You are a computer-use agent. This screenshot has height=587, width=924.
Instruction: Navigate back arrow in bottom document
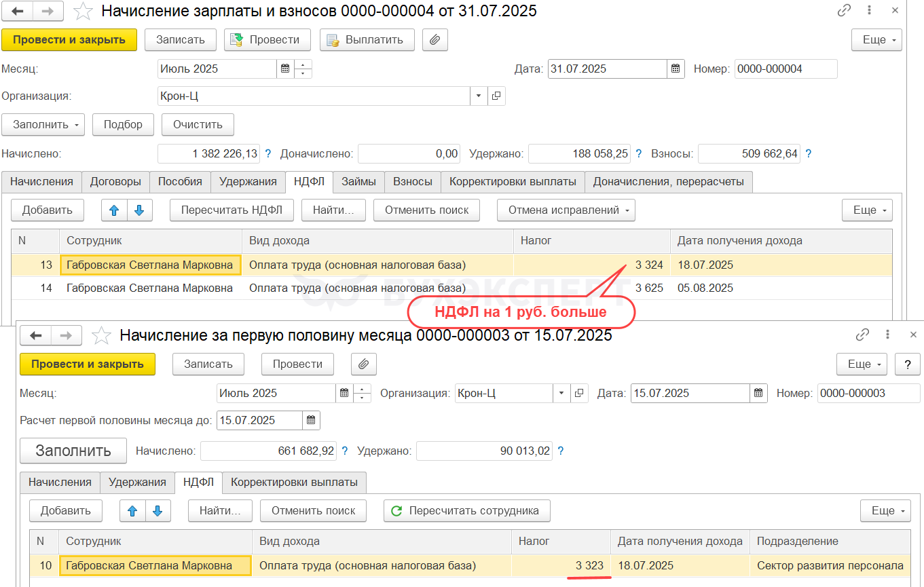[36, 335]
